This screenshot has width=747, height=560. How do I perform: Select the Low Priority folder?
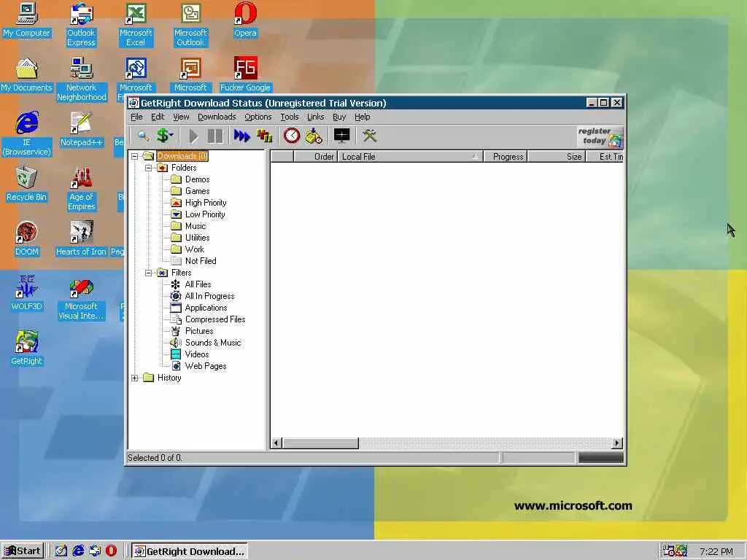click(205, 214)
